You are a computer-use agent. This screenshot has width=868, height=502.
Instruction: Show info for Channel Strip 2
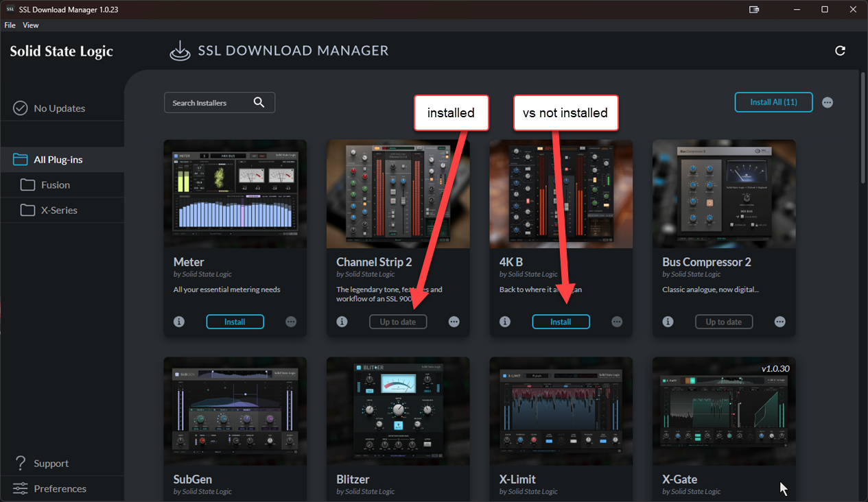pos(342,322)
